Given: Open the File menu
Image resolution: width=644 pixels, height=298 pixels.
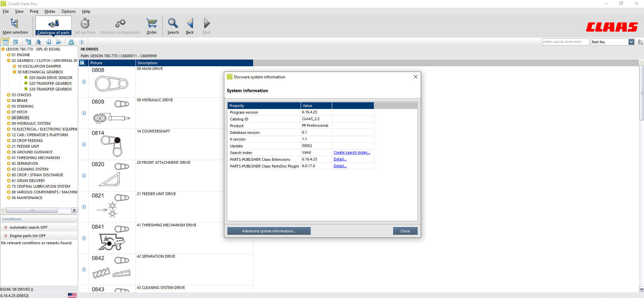Looking at the screenshot, I should [6, 11].
